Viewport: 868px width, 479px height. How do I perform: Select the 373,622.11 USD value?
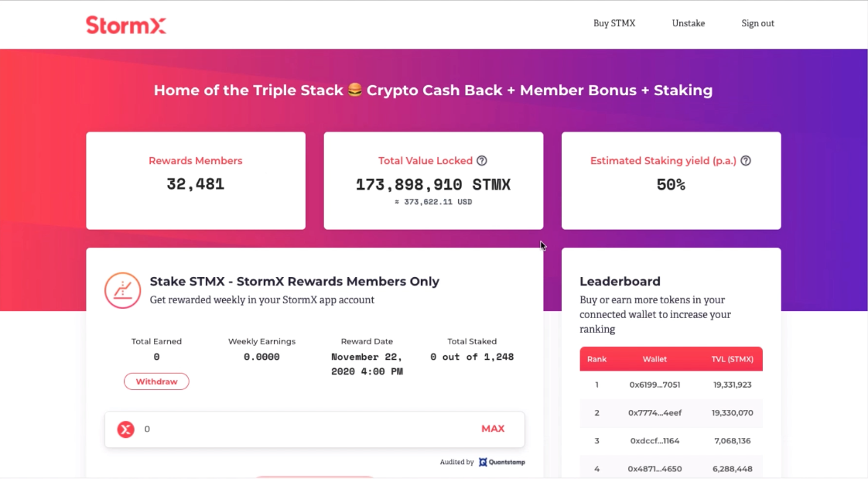pyautogui.click(x=433, y=202)
